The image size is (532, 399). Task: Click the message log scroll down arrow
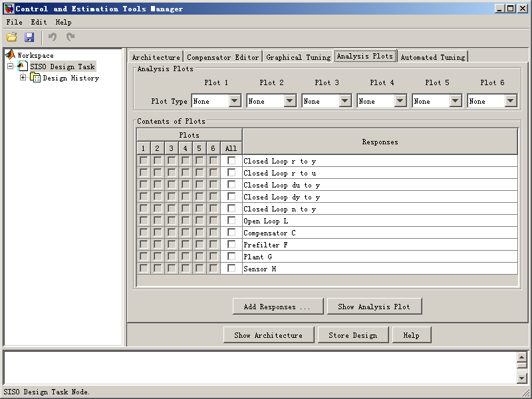pyautogui.click(x=521, y=378)
